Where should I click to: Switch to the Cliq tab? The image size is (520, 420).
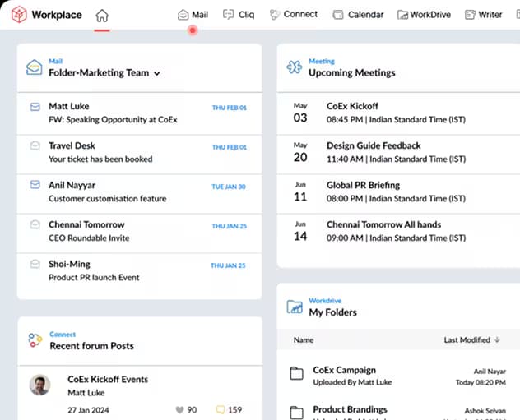pos(239,15)
